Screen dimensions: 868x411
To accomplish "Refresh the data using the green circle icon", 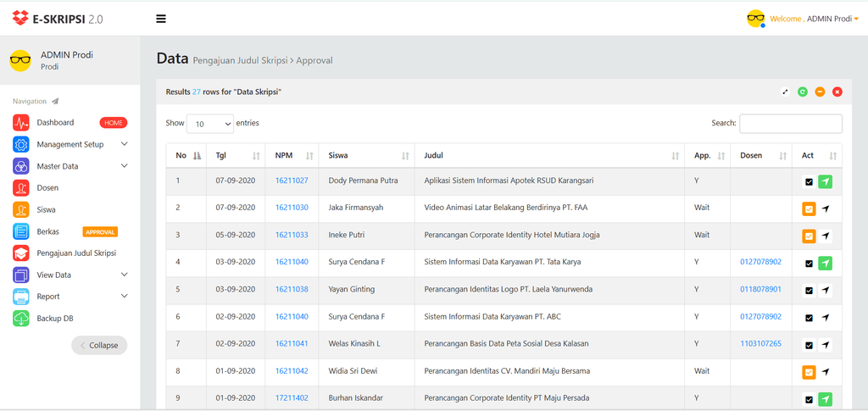I will (x=802, y=92).
